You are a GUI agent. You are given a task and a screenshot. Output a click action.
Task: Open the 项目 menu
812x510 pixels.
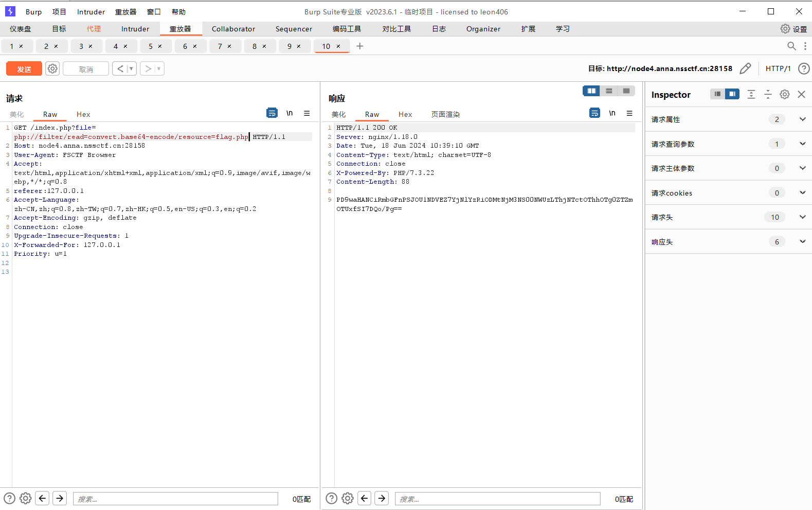(59, 12)
